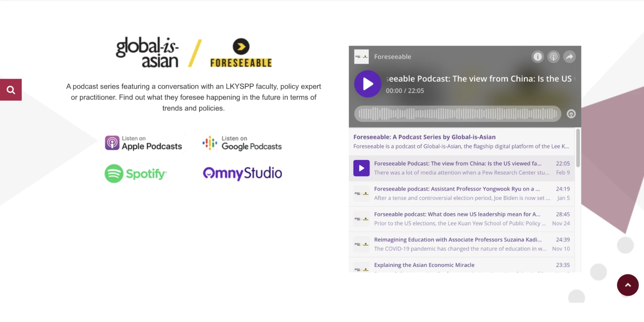This screenshot has height=322, width=644.
Task: Show episode info in the player
Action: (537, 57)
